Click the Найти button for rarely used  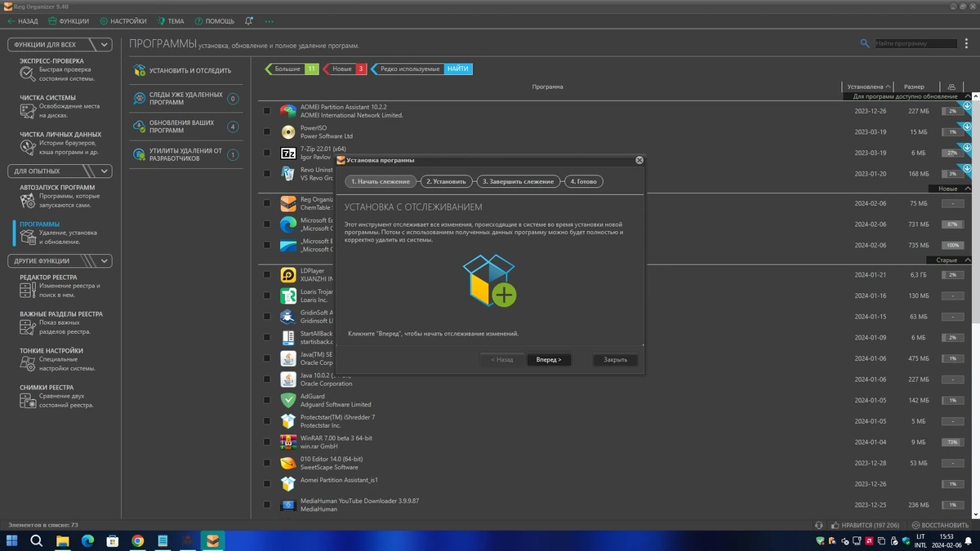tap(458, 69)
